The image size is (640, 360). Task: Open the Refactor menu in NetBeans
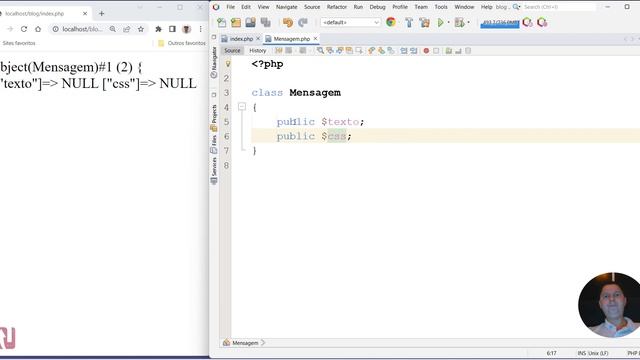tap(337, 7)
